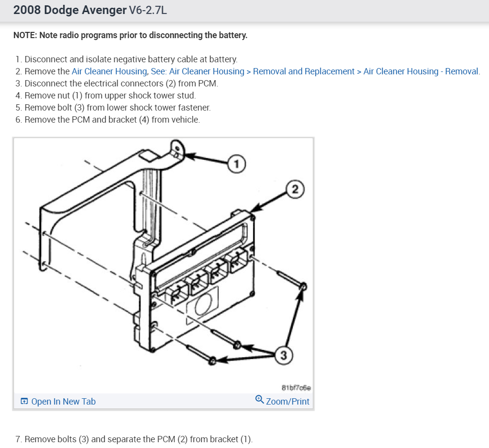Follow See: Air Cleaner Housing removal link

point(315,71)
